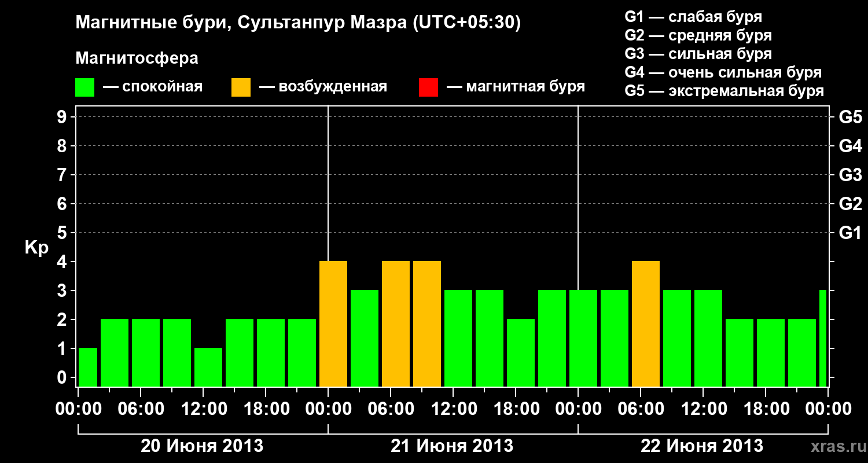
Task: Click the «Магнитосфера» legend heading
Action: (137, 58)
